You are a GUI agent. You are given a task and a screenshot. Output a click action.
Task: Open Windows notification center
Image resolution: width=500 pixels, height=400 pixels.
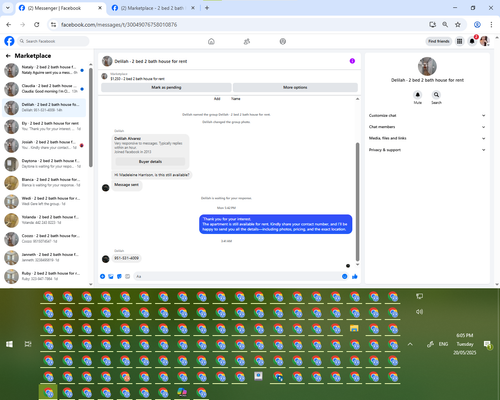click(488, 344)
